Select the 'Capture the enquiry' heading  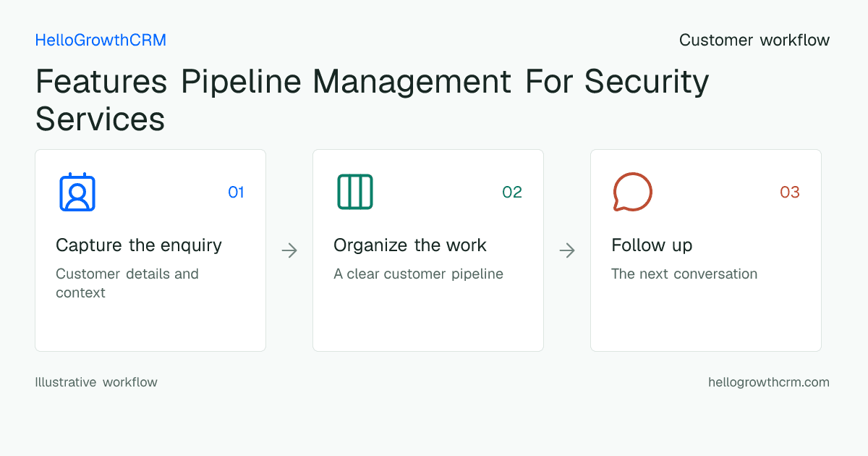point(139,245)
